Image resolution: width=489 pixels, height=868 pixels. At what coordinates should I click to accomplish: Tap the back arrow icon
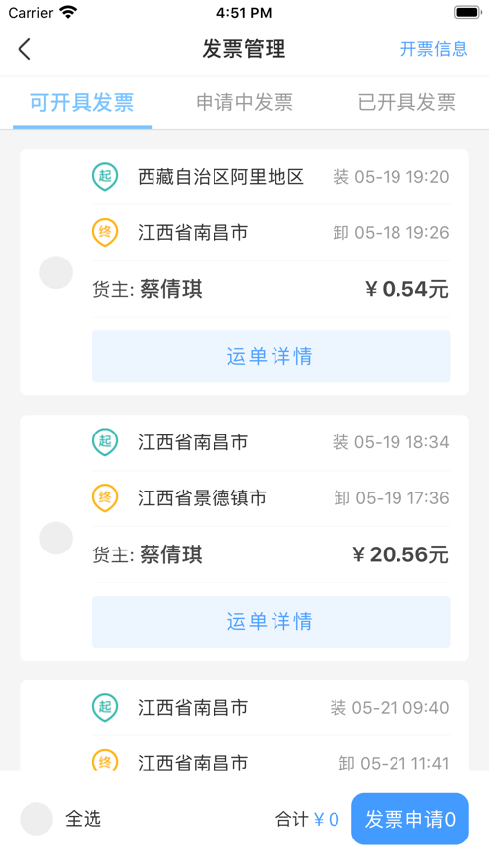click(24, 49)
